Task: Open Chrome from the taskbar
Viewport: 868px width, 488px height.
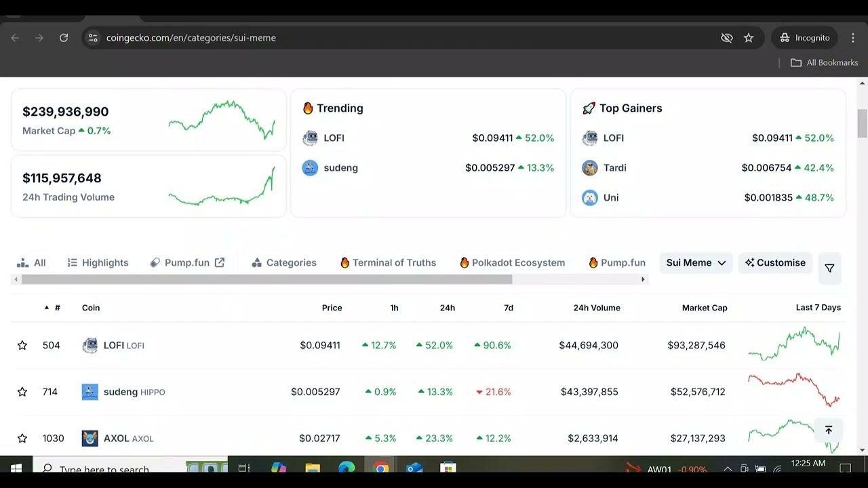Action: click(x=381, y=468)
